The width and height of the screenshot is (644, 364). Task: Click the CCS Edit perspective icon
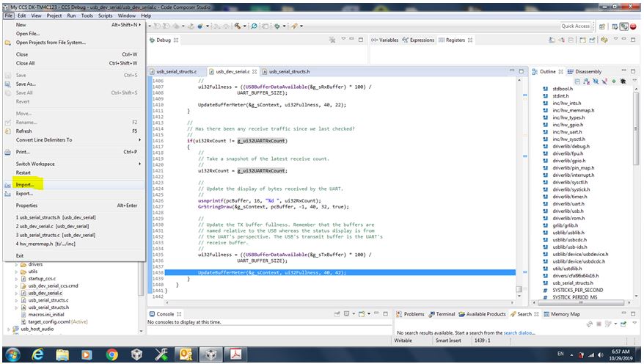(x=615, y=26)
